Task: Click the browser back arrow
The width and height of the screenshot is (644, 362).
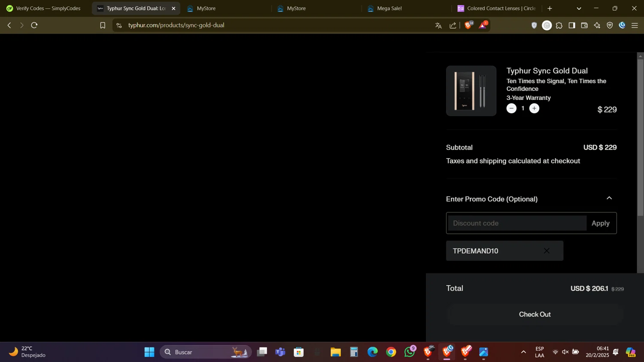Action: click(9, 25)
